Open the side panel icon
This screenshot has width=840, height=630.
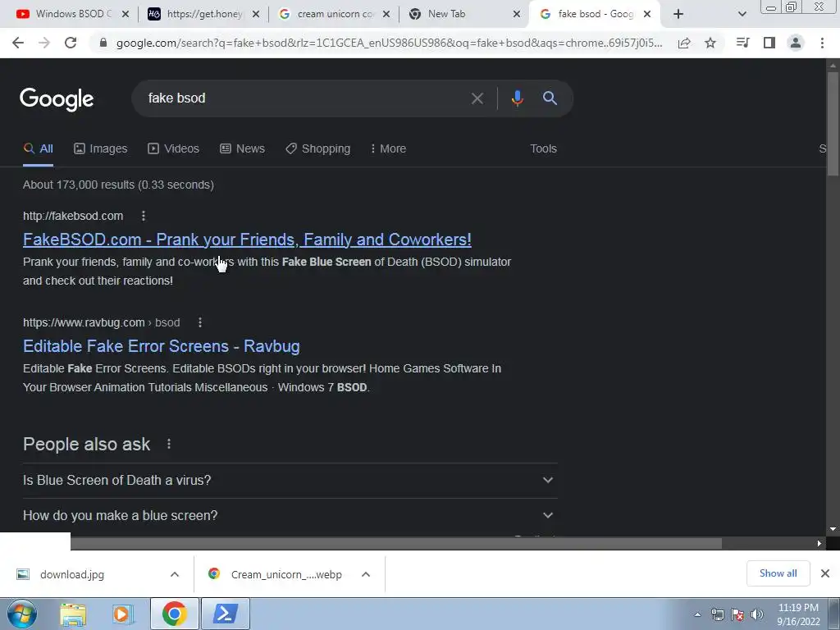(769, 43)
